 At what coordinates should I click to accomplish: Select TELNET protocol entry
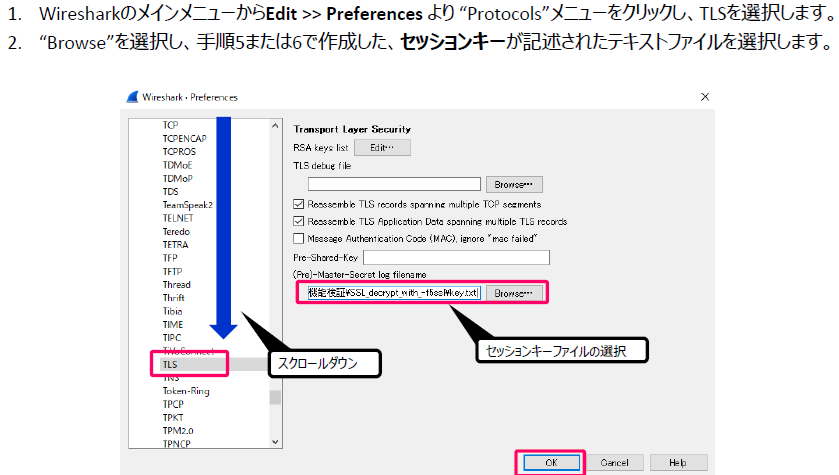tap(178, 218)
